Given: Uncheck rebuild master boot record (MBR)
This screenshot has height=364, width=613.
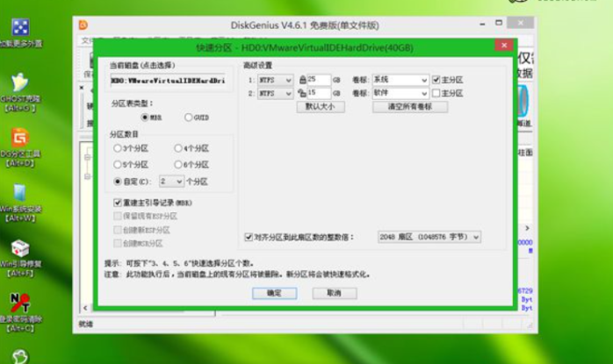Looking at the screenshot, I should [x=118, y=203].
